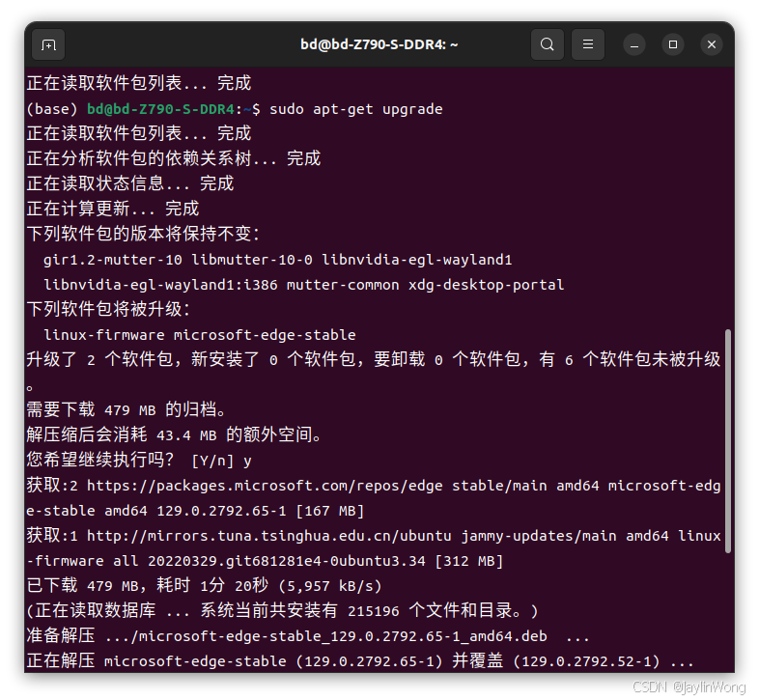759x700 pixels.
Task: Click the '下列软件包的版本将保持不变' line
Action: [x=143, y=234]
